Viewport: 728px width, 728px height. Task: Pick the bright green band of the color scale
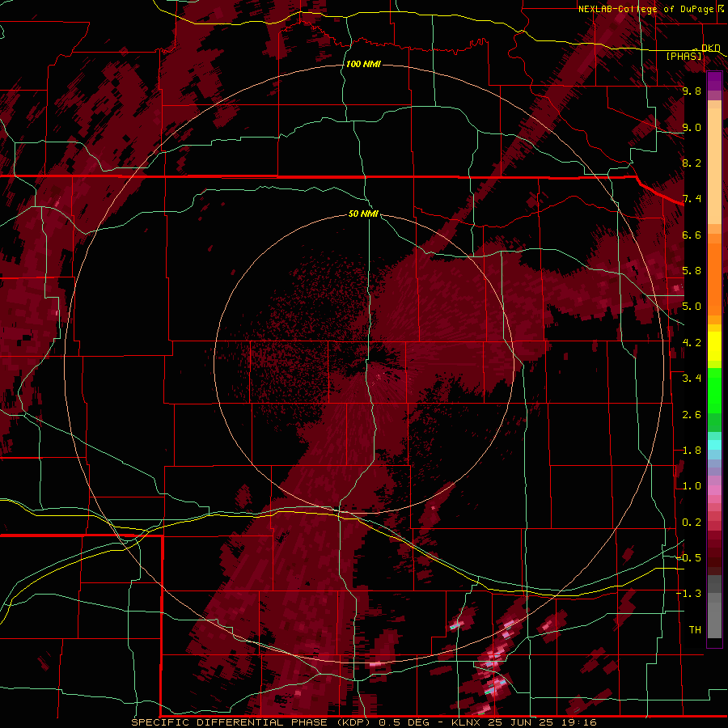pos(714,390)
